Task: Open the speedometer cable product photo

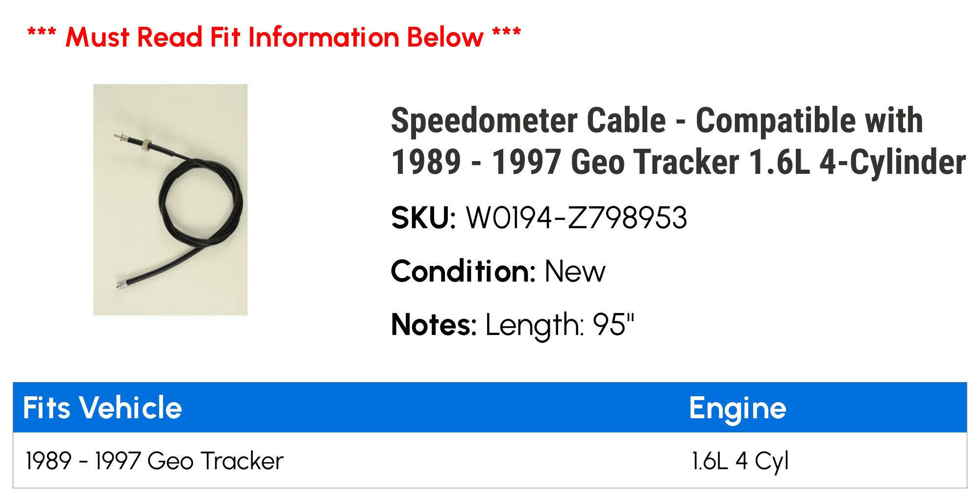Action: tap(171, 200)
